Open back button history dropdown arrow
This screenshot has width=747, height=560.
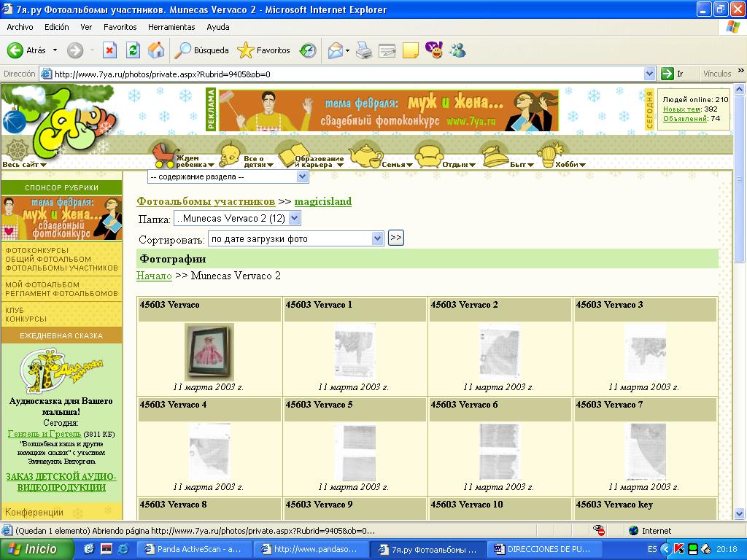pos(55,50)
